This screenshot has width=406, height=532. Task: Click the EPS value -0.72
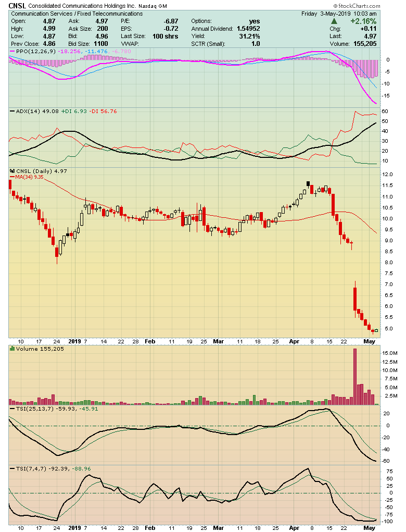tap(171, 29)
